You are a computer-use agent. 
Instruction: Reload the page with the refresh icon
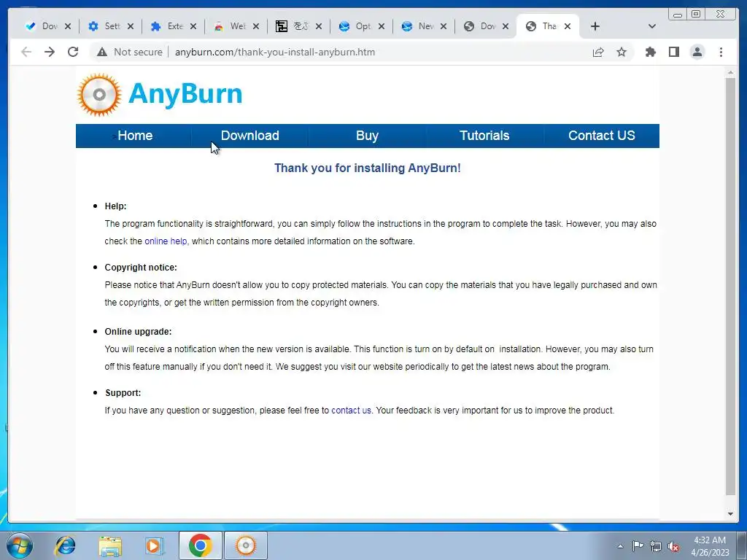73,52
